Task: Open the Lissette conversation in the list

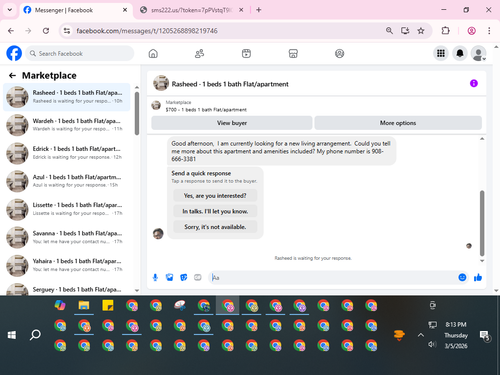Action: [x=67, y=209]
